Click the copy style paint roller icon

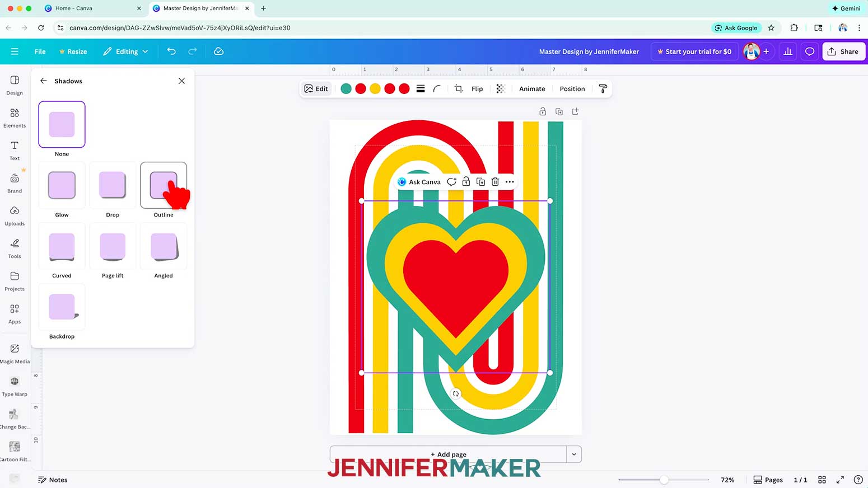click(603, 88)
